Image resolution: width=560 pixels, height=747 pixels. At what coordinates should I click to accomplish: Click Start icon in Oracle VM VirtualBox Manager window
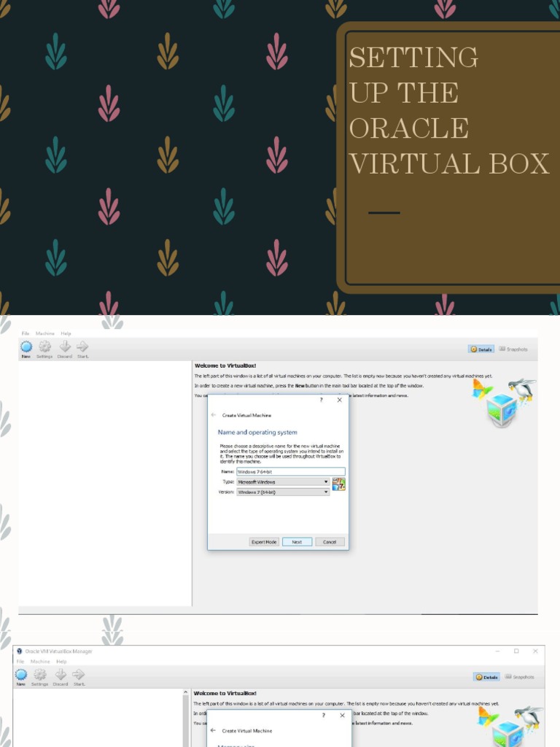79,674
